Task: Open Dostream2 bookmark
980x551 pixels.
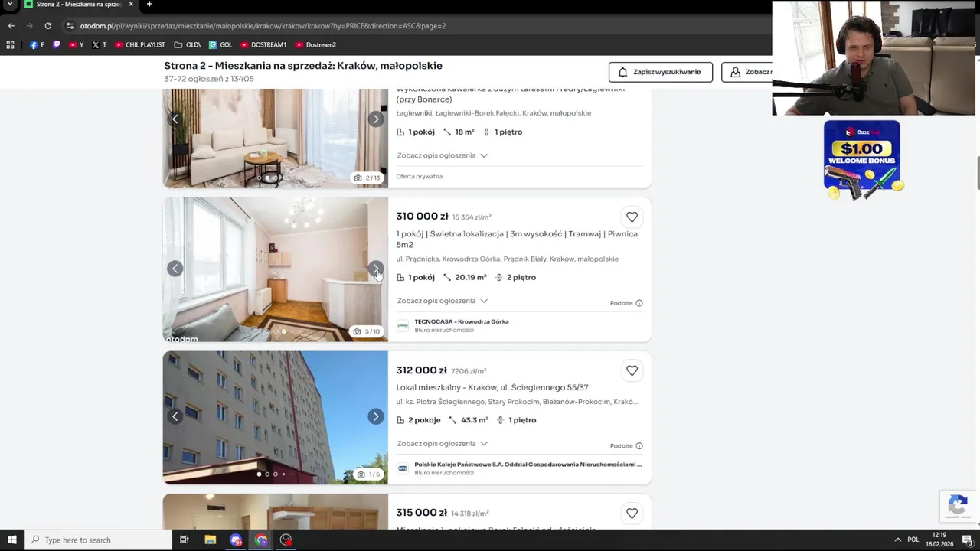Action: (x=315, y=44)
